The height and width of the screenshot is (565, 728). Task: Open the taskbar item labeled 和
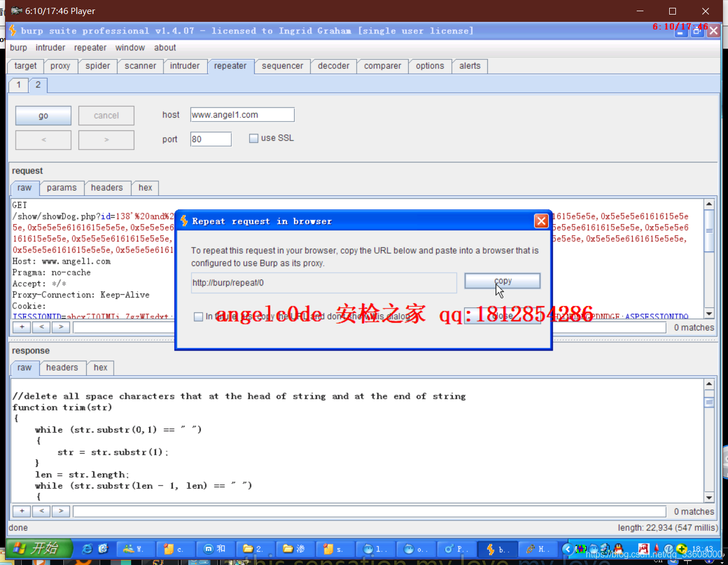pos(215,549)
